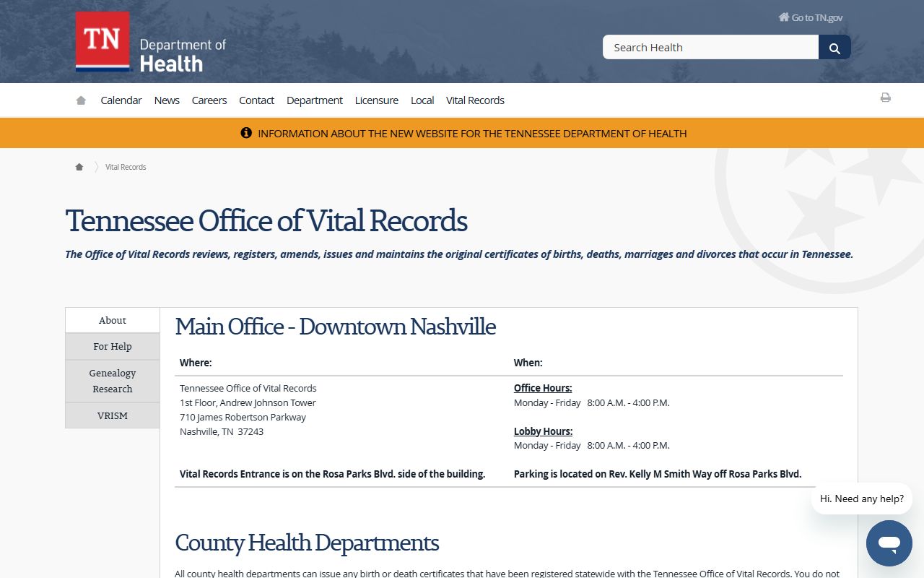Click the Rev. Kelly M Smith Way parking note
Viewport: 924px width, 578px height.
[x=658, y=474]
